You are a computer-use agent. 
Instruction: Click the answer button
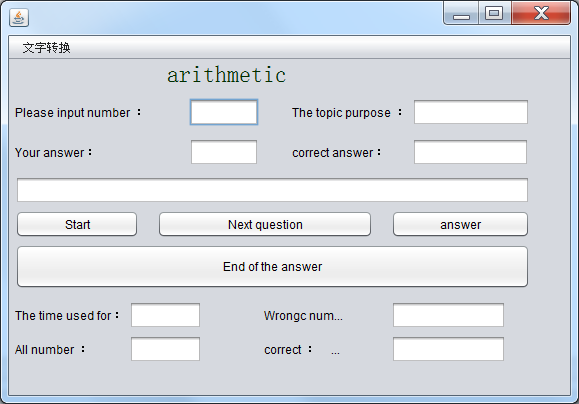(x=460, y=224)
